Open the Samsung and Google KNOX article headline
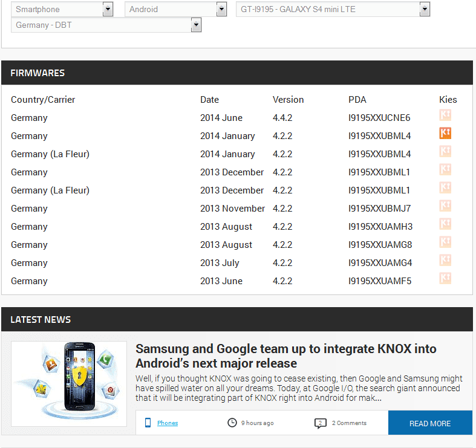Screen dimensions: 476x448 [x=285, y=356]
